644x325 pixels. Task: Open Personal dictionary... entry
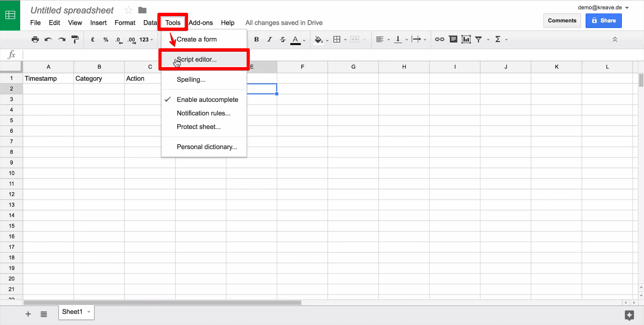point(204,147)
